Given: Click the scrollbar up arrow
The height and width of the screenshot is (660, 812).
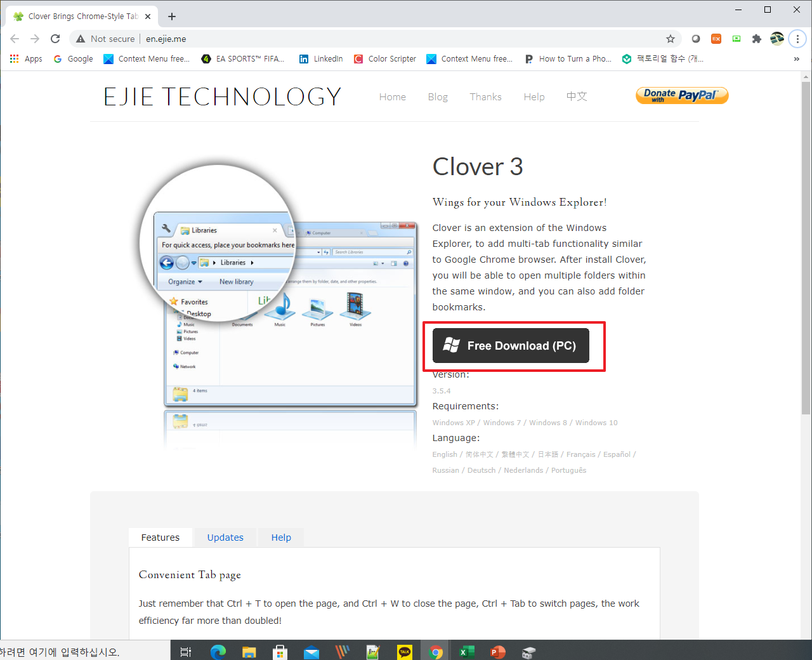Looking at the screenshot, I should [806, 77].
